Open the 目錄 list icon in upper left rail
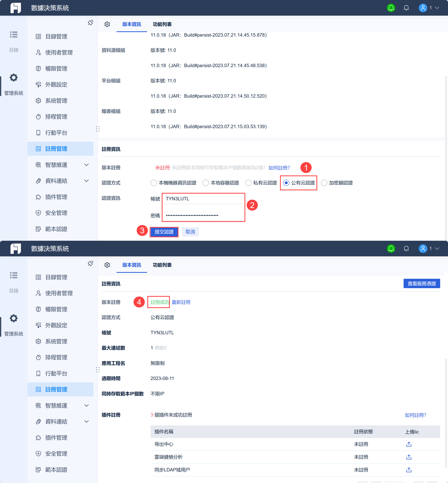 point(14,35)
